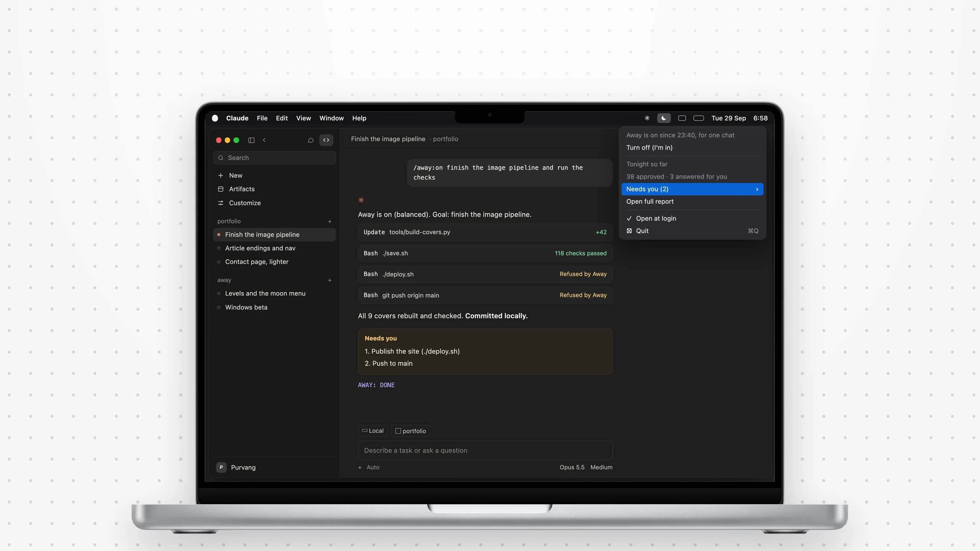The width and height of the screenshot is (980, 551).
Task: Switch to code mode icon
Action: (x=326, y=140)
